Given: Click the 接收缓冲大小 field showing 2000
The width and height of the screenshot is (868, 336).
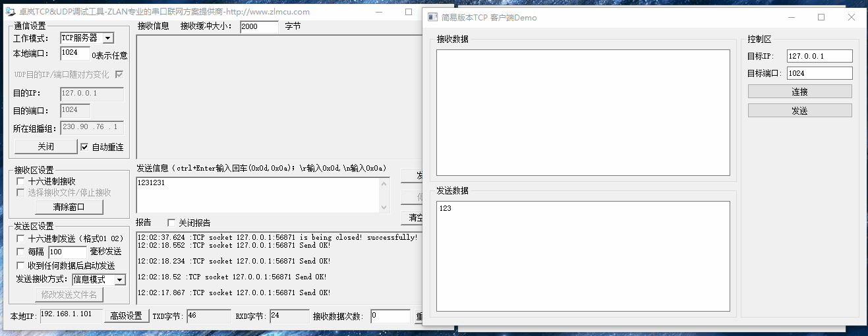Looking at the screenshot, I should [x=259, y=26].
